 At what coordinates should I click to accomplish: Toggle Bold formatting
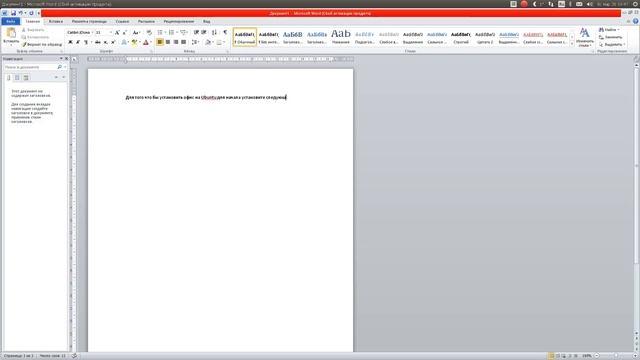point(70,42)
